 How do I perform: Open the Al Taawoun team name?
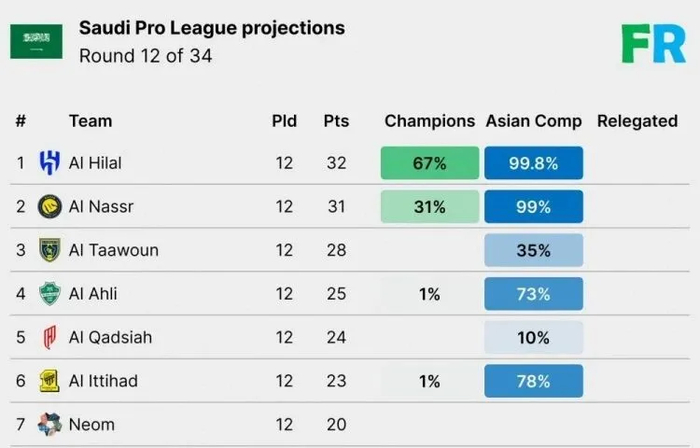point(113,250)
